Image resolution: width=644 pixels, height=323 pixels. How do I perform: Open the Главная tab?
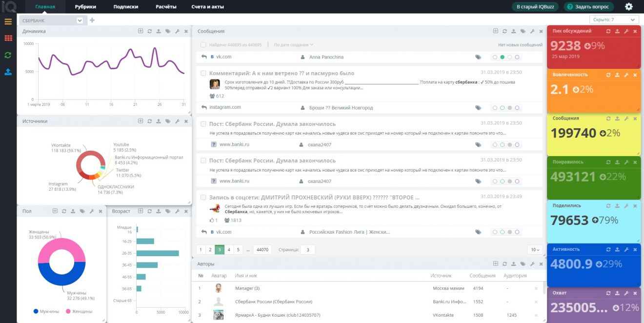point(45,7)
